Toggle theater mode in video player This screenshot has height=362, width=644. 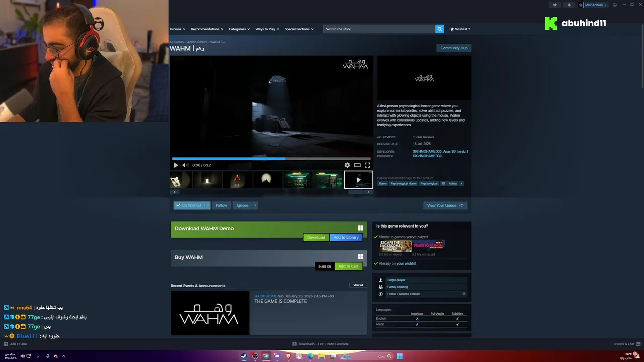coord(357,165)
